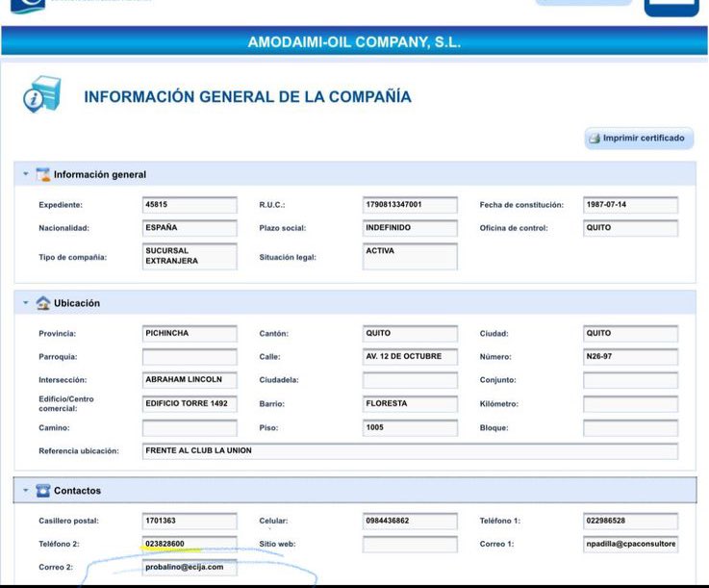Click the Celular field 0984436862
Image resolution: width=709 pixels, height=588 pixels.
pos(410,521)
